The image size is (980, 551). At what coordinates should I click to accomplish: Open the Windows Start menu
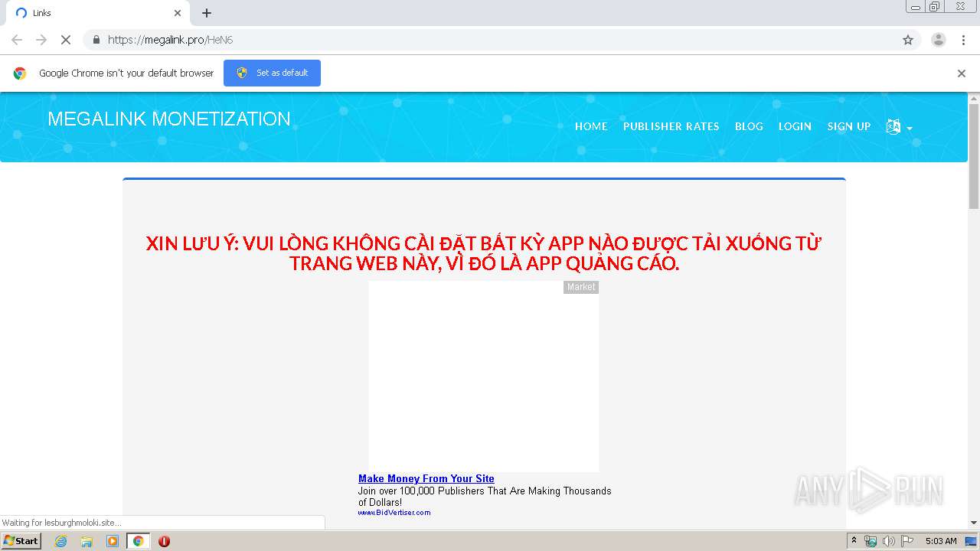coord(21,541)
